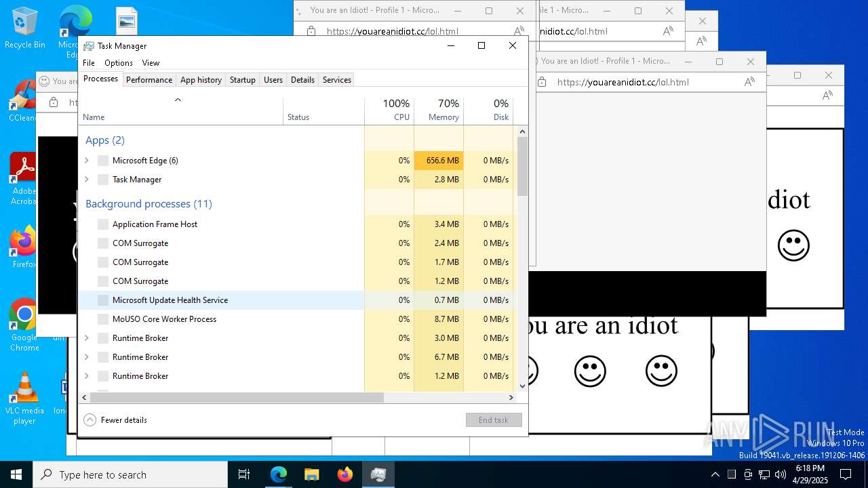This screenshot has width=868, height=488.
Task: Sort processes by Disk column
Action: [x=488, y=110]
